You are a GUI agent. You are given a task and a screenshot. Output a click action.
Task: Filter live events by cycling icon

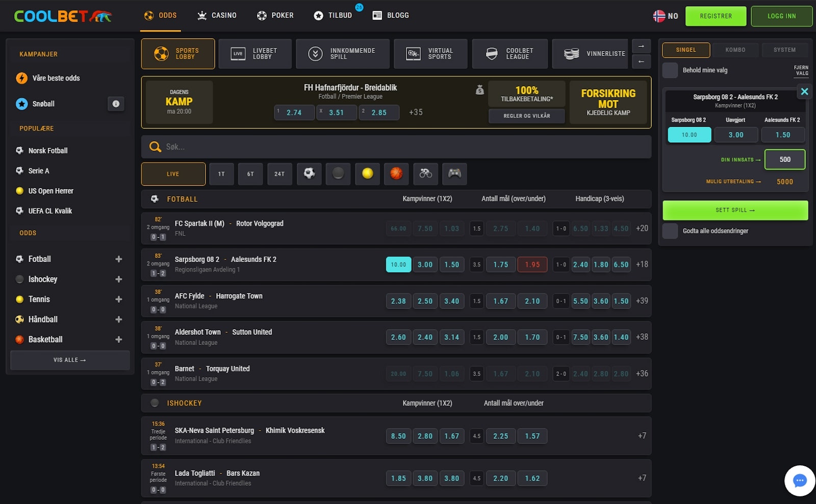[425, 174]
